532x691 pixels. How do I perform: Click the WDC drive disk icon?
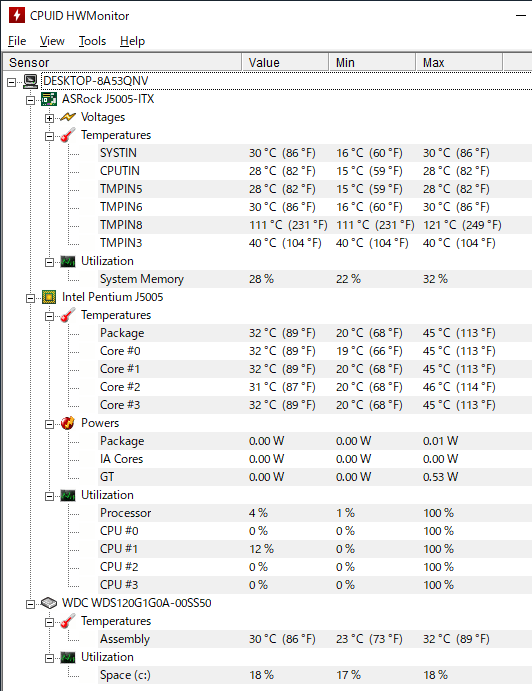[x=49, y=603]
